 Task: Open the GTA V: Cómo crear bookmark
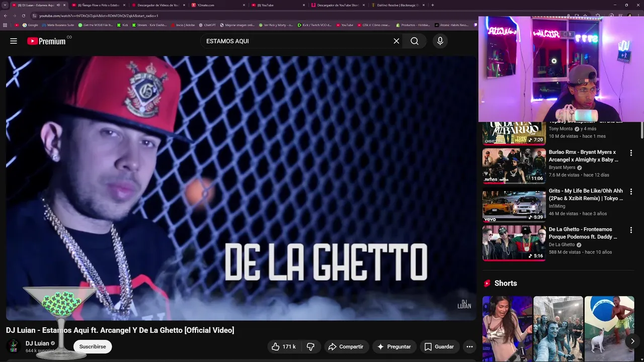point(373,25)
